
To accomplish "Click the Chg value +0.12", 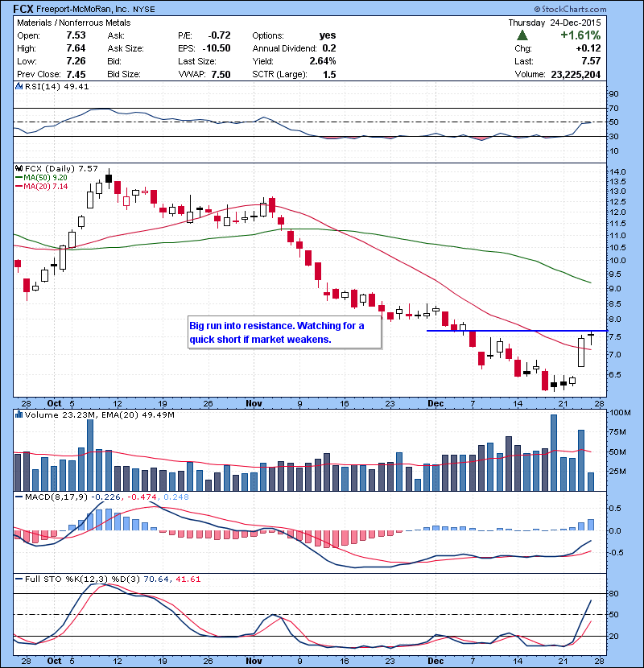I will point(588,48).
